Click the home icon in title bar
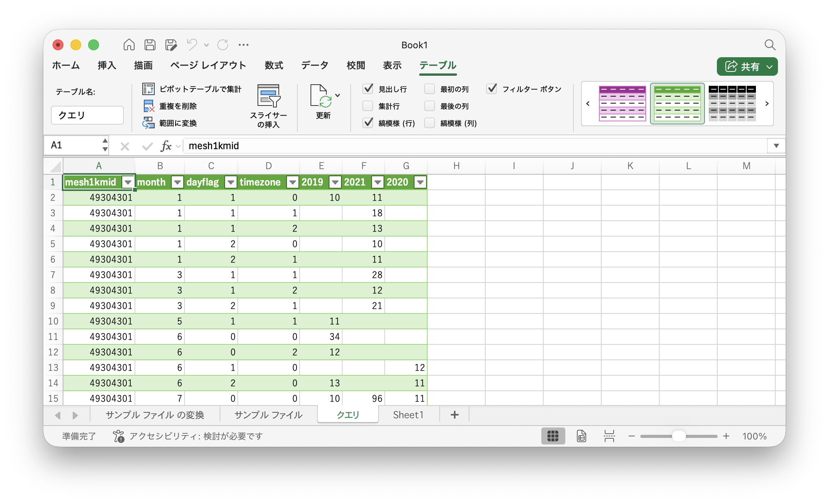Viewport: 829px width, 504px height. 129,45
